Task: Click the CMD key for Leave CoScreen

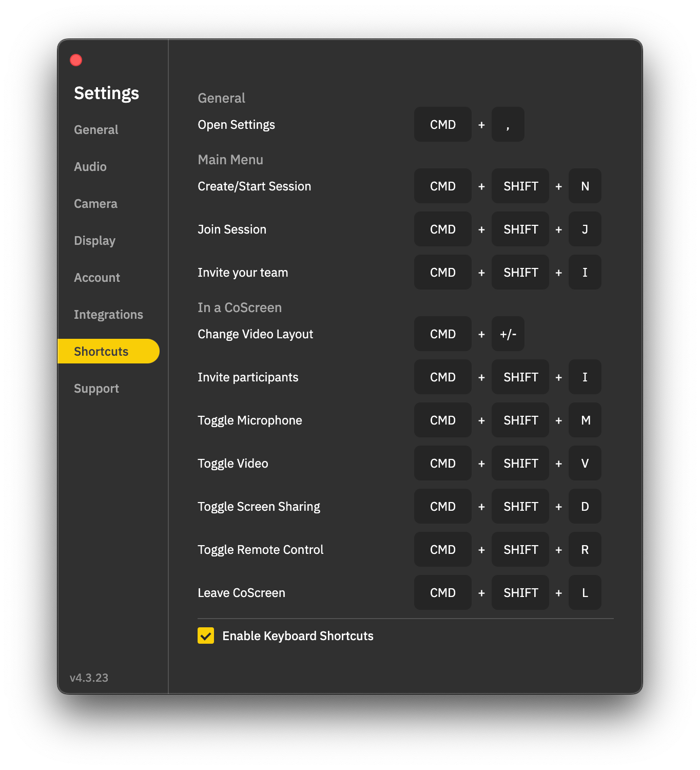Action: pos(443,592)
